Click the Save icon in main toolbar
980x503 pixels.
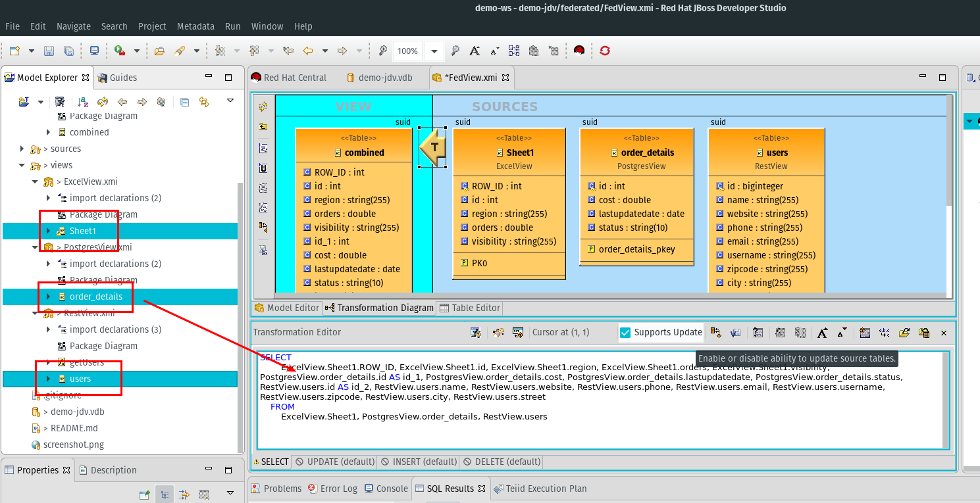tap(49, 51)
